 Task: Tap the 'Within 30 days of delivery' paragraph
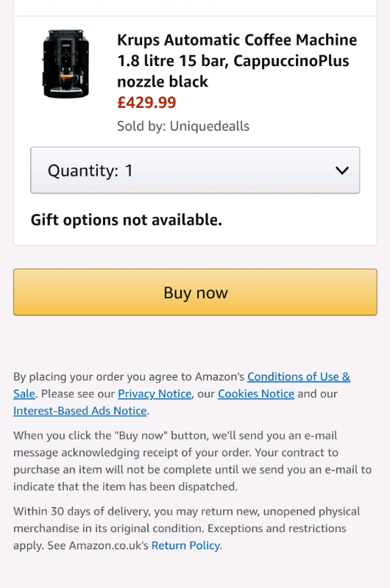(187, 528)
